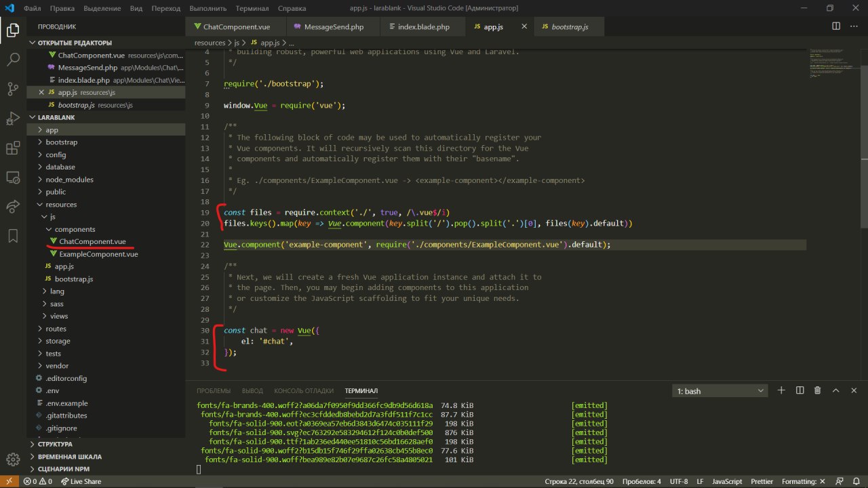This screenshot has width=868, height=488.
Task: Collapse the ОТКРЫТЫЕ РЕДАКТОРЫ section
Action: 106,43
